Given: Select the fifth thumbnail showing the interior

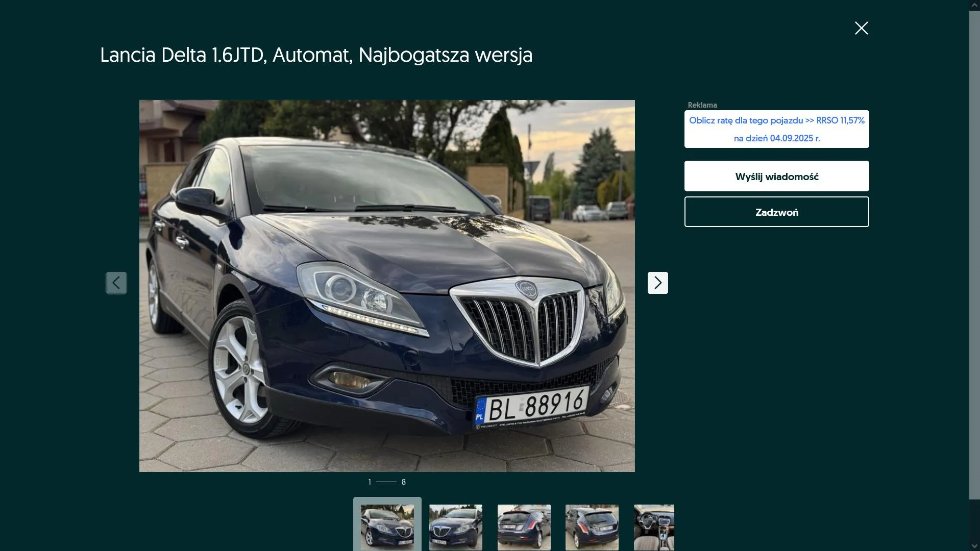Looking at the screenshot, I should tap(654, 527).
